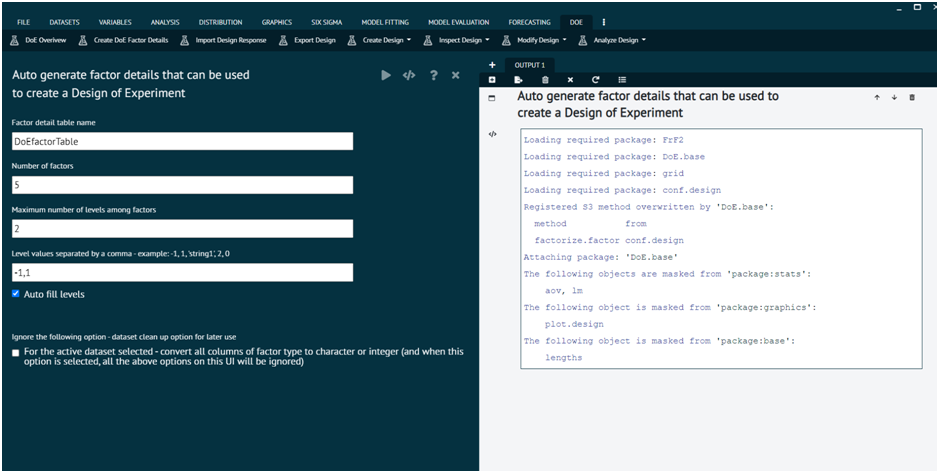Switch to the OUTPUT 1 tab
The image size is (939, 473).
530,65
